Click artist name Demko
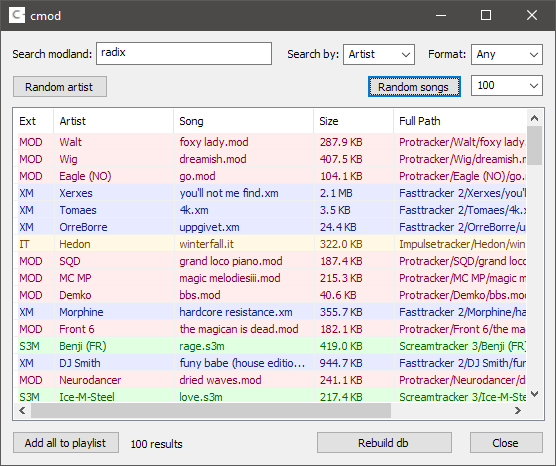The image size is (556, 466). (75, 295)
